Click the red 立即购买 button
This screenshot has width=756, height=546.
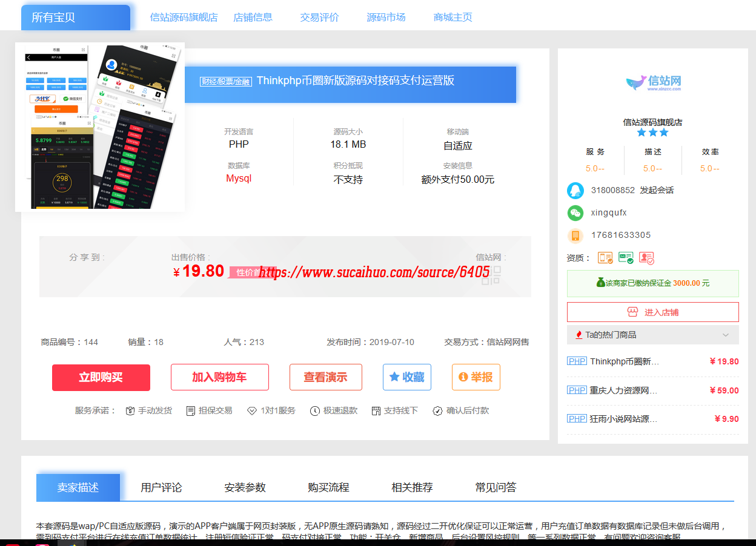coord(101,378)
